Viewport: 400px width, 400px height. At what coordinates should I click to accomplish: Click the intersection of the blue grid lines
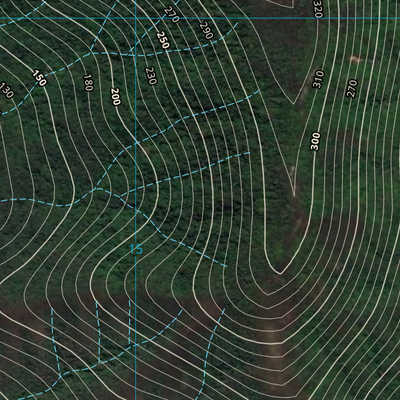[x=136, y=18]
